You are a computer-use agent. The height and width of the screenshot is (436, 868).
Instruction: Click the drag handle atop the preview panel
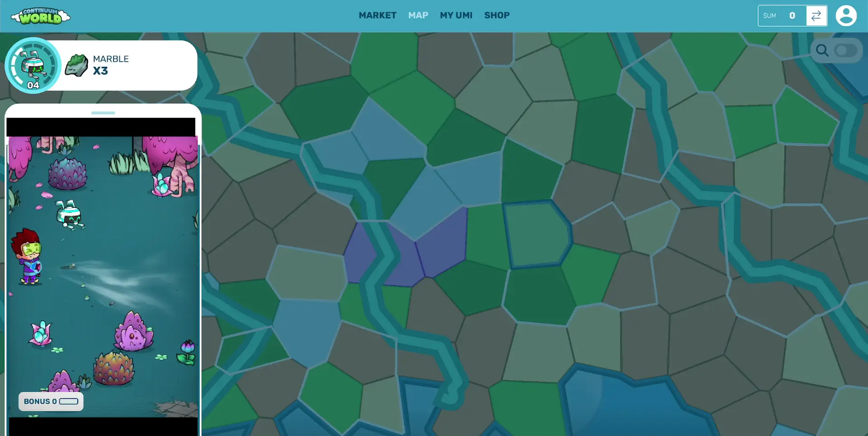click(x=103, y=113)
